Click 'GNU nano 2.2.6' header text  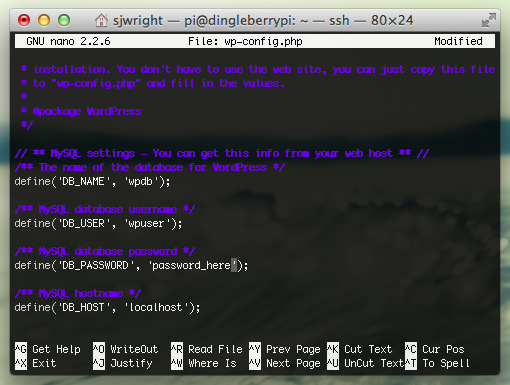click(x=68, y=41)
